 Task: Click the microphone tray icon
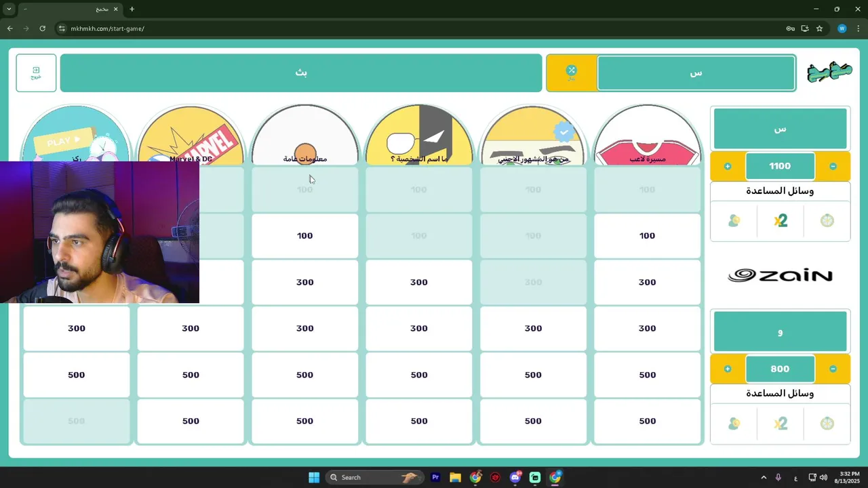tap(778, 477)
